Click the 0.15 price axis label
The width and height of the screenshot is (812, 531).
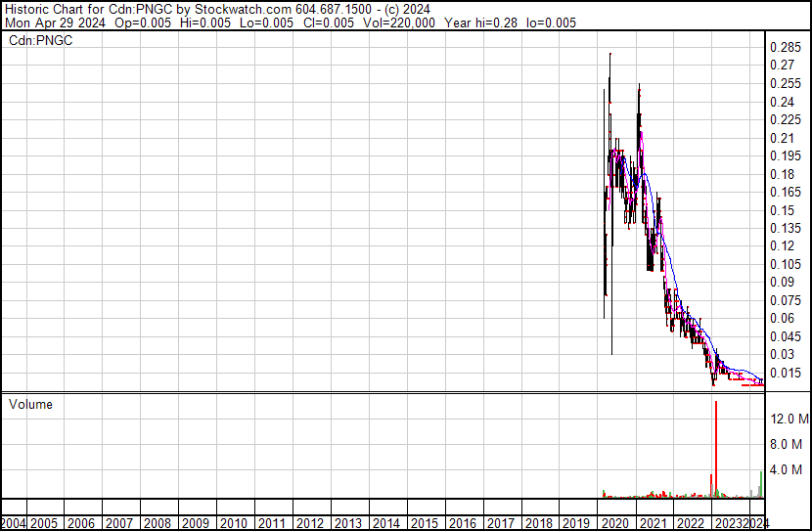782,210
